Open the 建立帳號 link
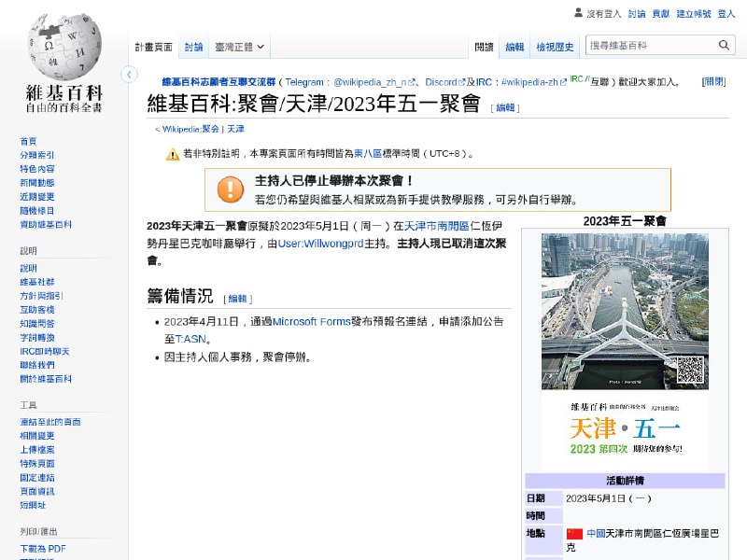The width and height of the screenshot is (747, 560). tap(691, 12)
